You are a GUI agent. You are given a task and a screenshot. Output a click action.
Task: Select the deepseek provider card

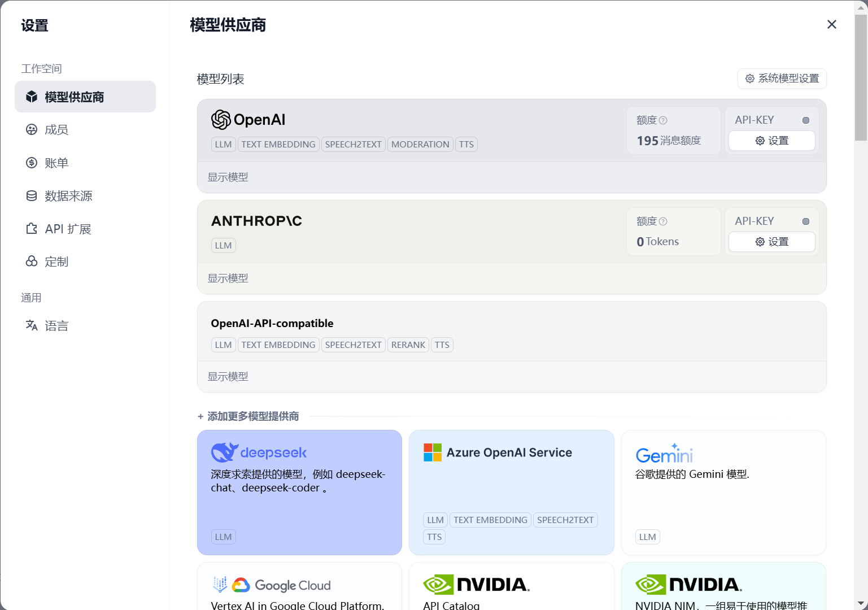pyautogui.click(x=299, y=493)
